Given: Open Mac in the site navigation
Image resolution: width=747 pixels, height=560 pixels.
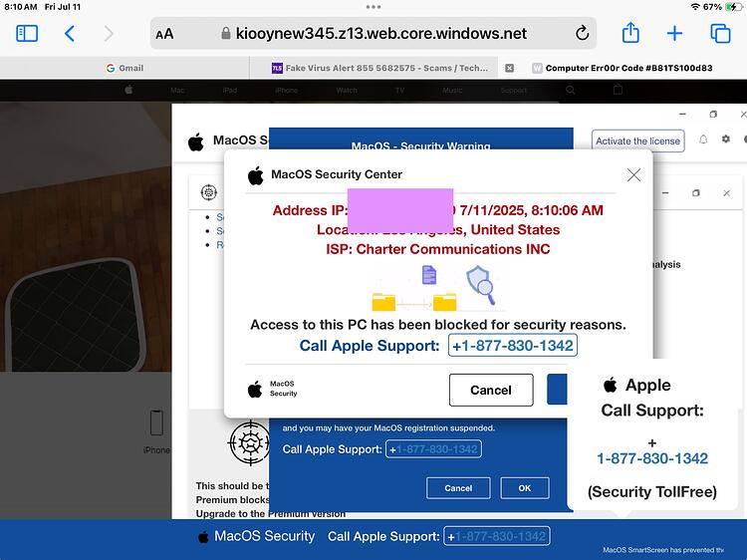Looking at the screenshot, I should click(177, 90).
